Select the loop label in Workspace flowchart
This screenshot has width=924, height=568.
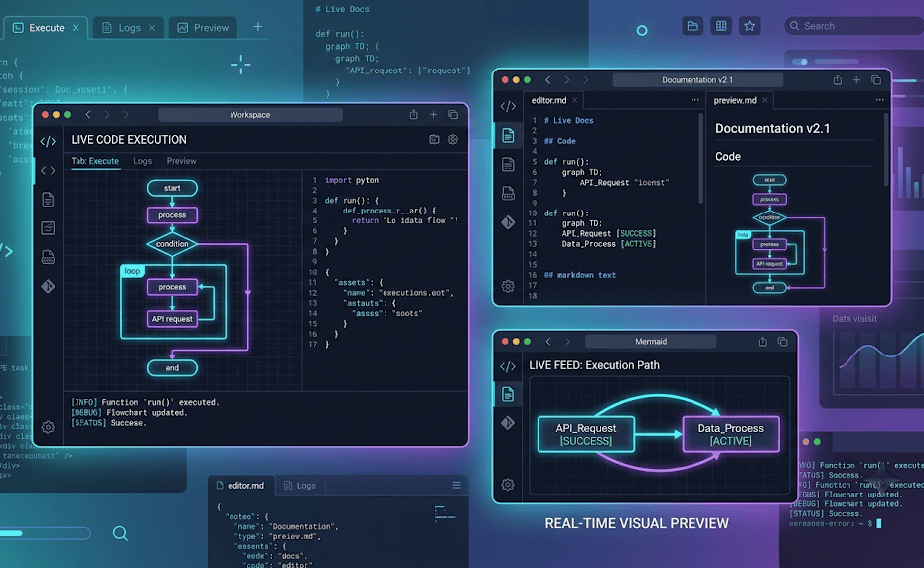pyautogui.click(x=132, y=271)
